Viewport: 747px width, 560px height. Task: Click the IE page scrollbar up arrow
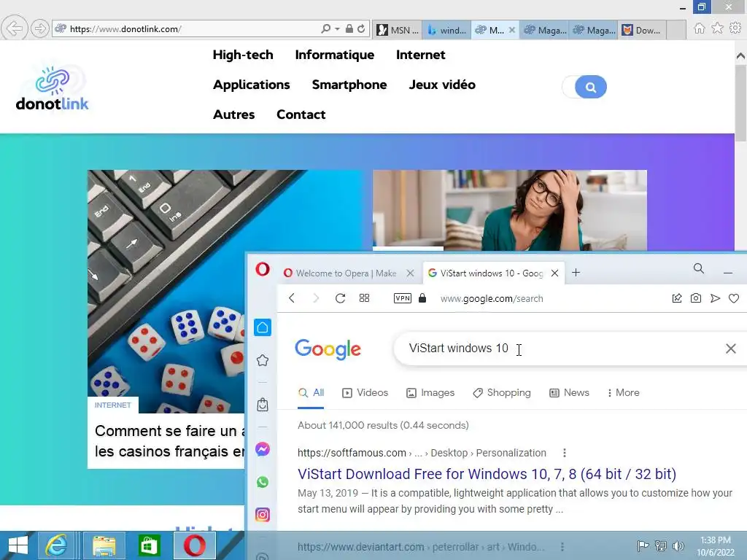[x=740, y=55]
